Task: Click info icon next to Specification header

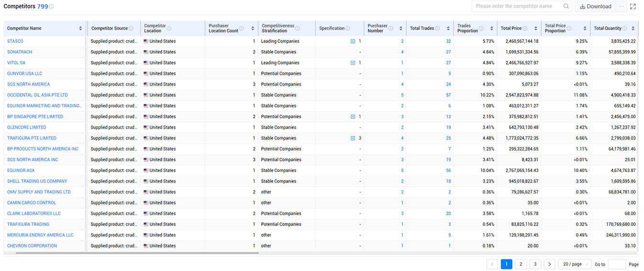Action: click(x=348, y=28)
